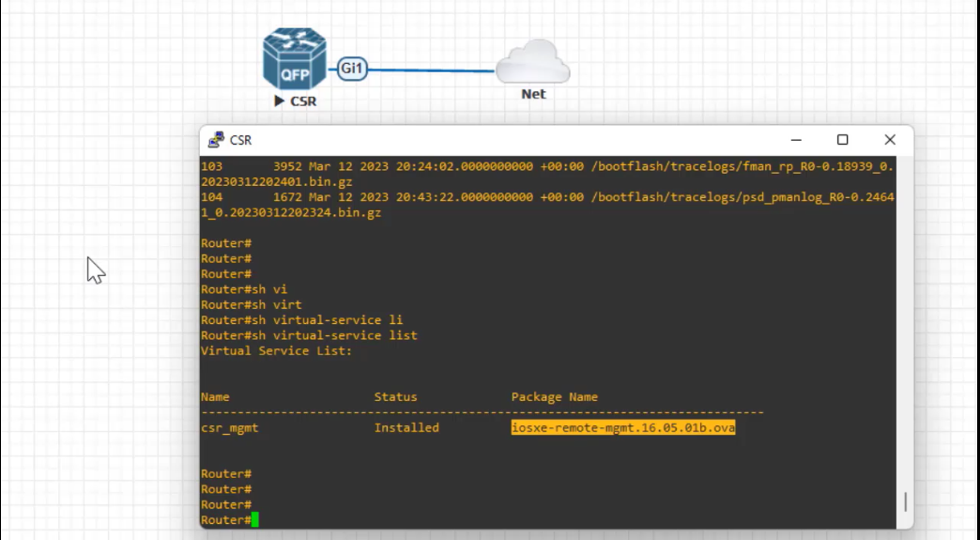The width and height of the screenshot is (980, 540).
Task: Click the 'sh virtual-service list' command line
Action: [309, 335]
